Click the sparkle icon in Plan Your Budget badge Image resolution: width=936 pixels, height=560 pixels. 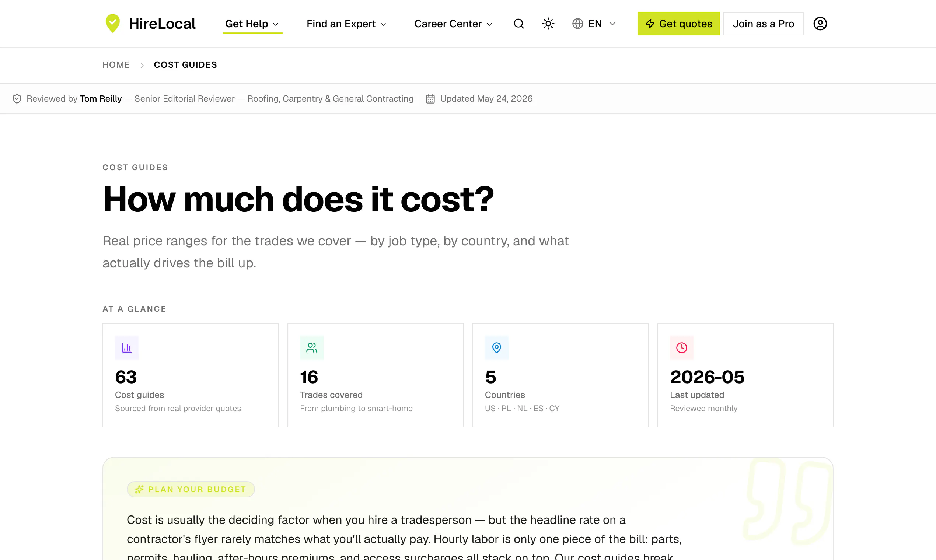click(139, 489)
